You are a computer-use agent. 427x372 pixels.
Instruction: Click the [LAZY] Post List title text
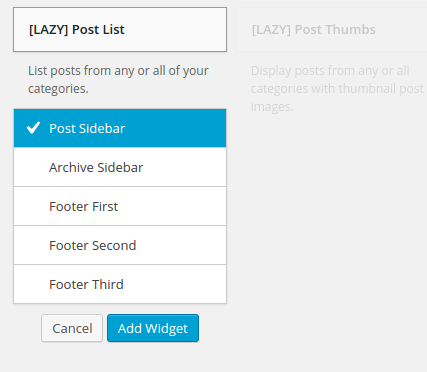[x=77, y=30]
